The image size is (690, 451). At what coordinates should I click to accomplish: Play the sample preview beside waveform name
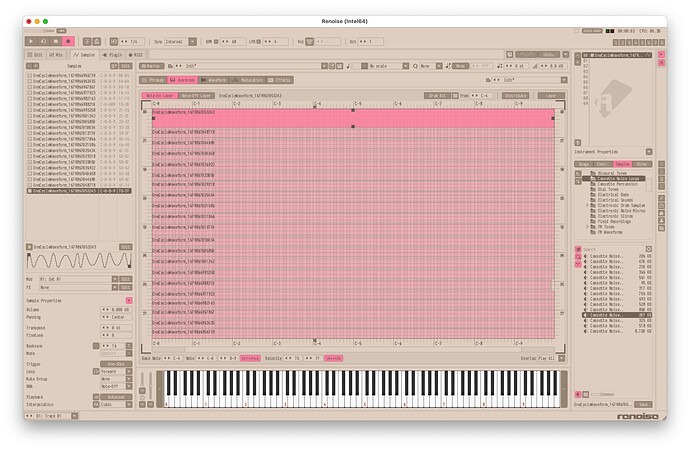(29, 247)
